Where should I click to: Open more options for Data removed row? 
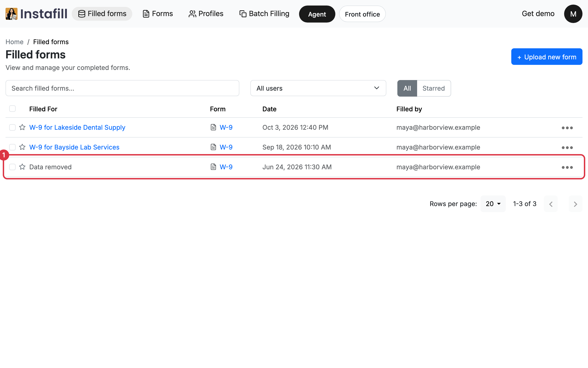pos(567,167)
